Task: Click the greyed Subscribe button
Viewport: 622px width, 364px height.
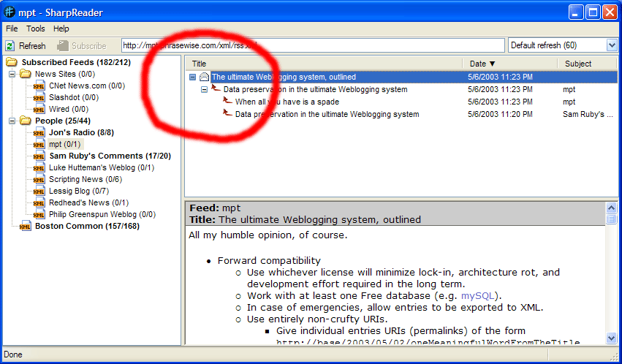Action: tap(82, 46)
